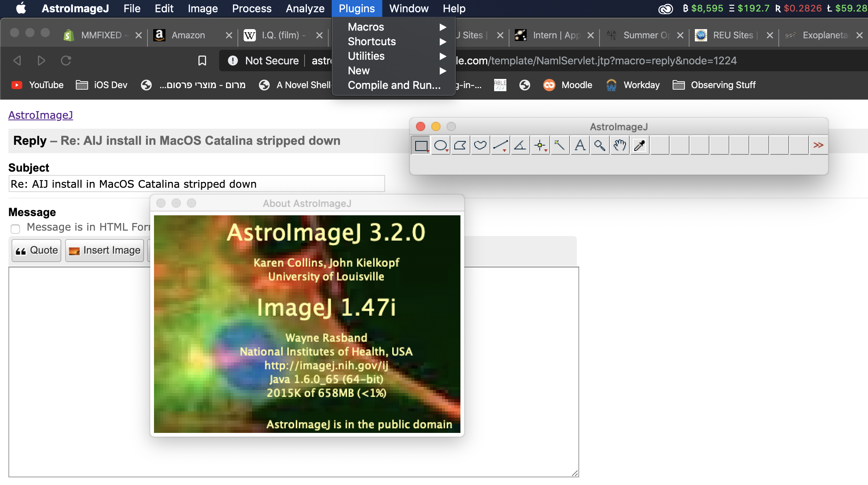Click the Subject text field
This screenshot has height=485, width=868.
[x=197, y=184]
